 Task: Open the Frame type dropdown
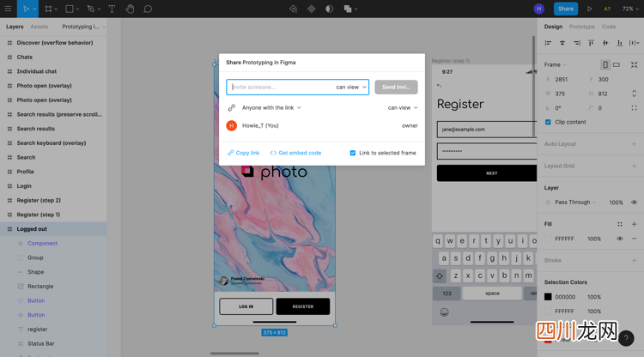[556, 65]
